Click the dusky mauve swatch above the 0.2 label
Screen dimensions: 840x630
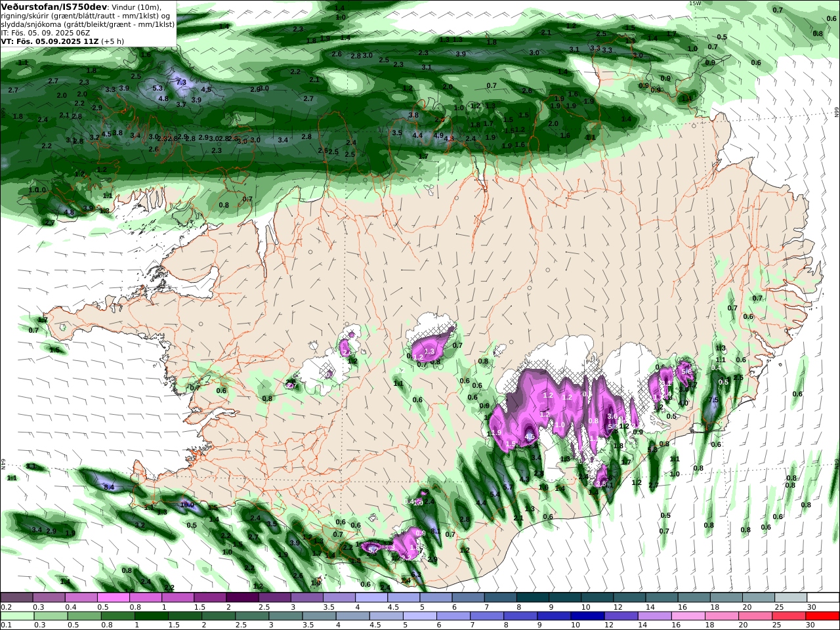(17, 597)
